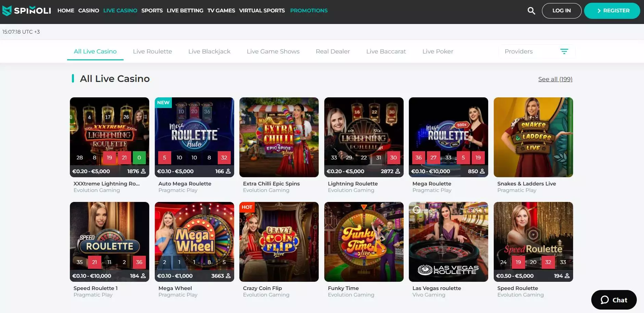Click the All Live Casino section heading
The width and height of the screenshot is (644, 313).
pos(115,79)
